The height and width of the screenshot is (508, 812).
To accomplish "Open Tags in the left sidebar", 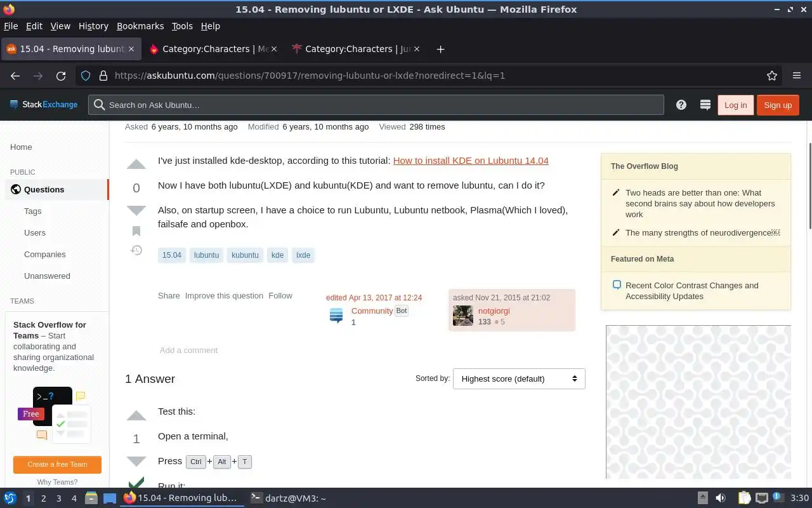I will point(32,211).
